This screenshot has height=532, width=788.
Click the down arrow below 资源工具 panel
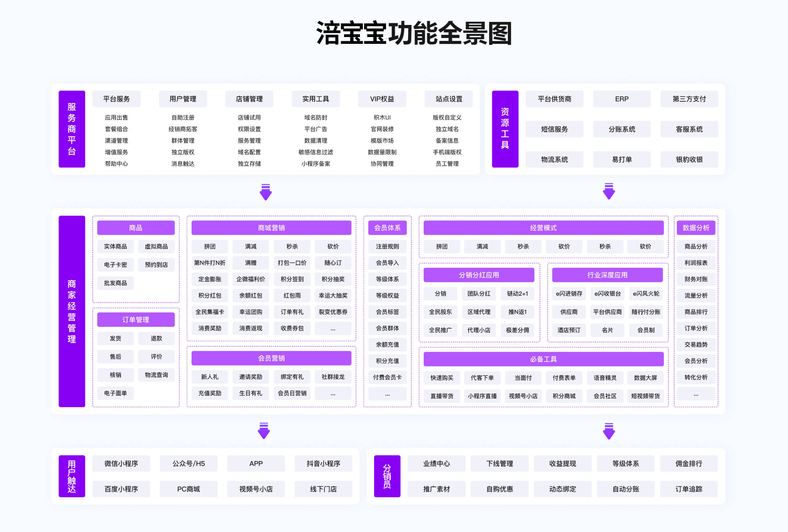pos(609,191)
